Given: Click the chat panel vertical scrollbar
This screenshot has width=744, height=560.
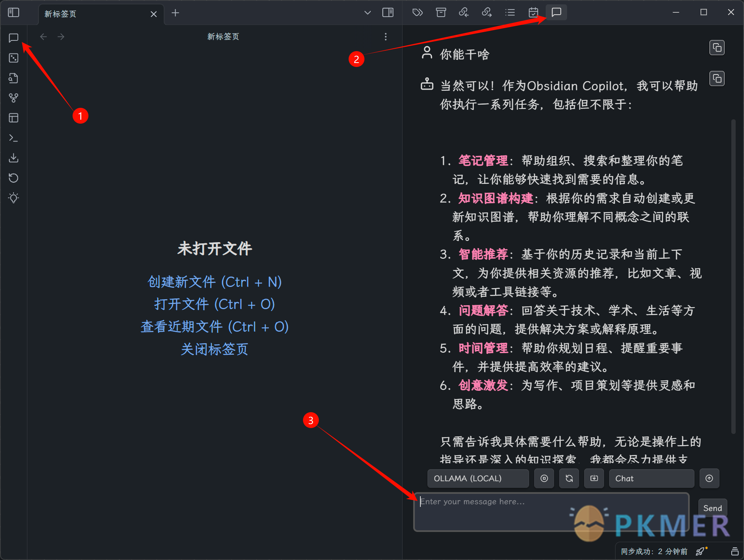Looking at the screenshot, I should [x=733, y=277].
